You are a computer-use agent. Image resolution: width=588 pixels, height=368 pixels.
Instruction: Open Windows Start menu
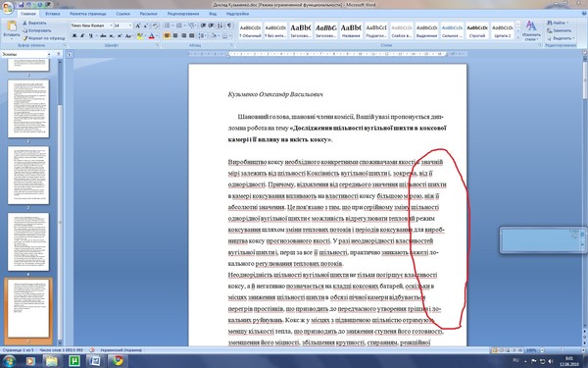coord(9,361)
